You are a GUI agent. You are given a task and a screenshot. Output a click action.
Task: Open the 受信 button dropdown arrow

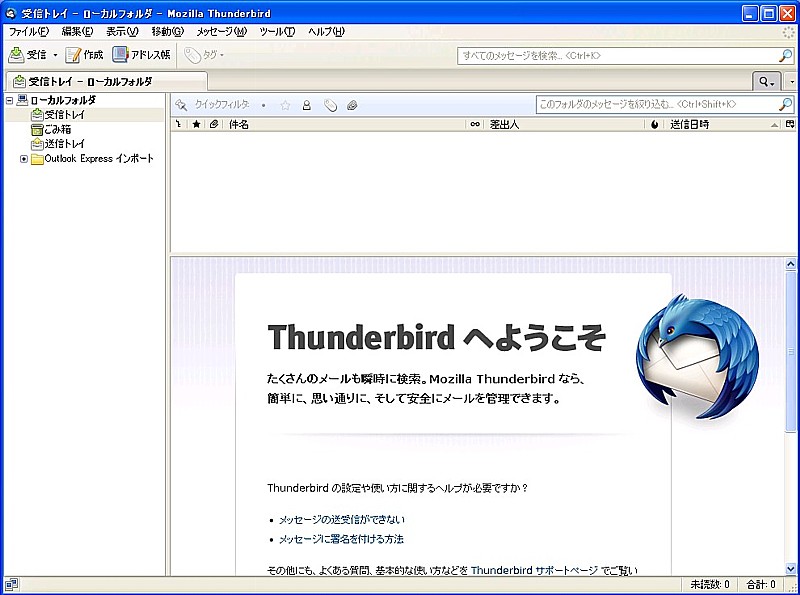point(55,55)
